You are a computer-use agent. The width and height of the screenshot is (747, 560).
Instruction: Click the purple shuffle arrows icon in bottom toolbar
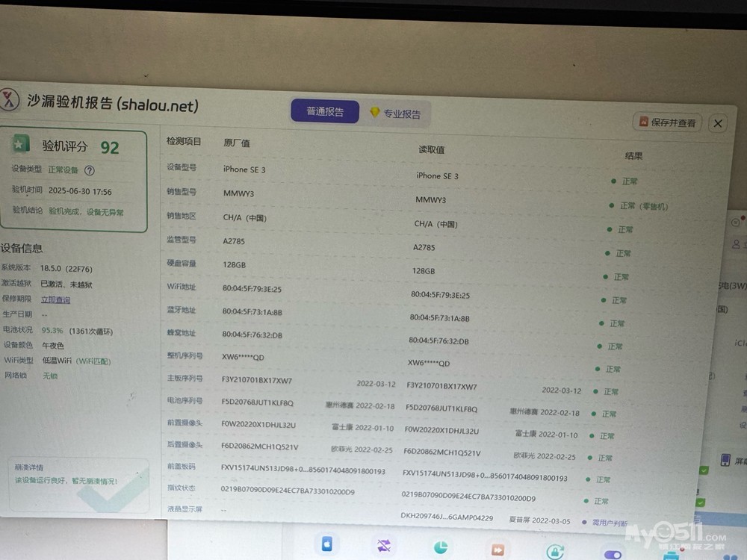point(384,546)
